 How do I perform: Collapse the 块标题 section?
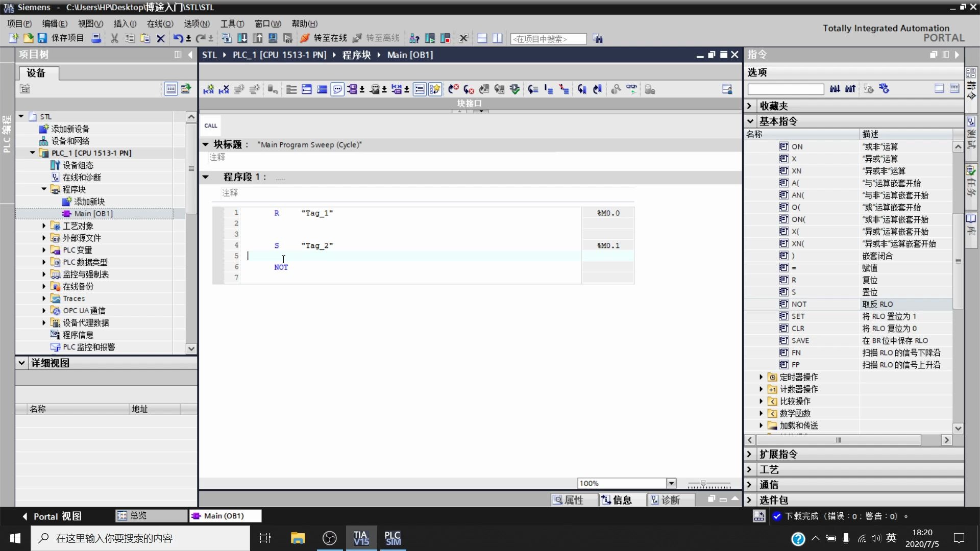pyautogui.click(x=206, y=144)
